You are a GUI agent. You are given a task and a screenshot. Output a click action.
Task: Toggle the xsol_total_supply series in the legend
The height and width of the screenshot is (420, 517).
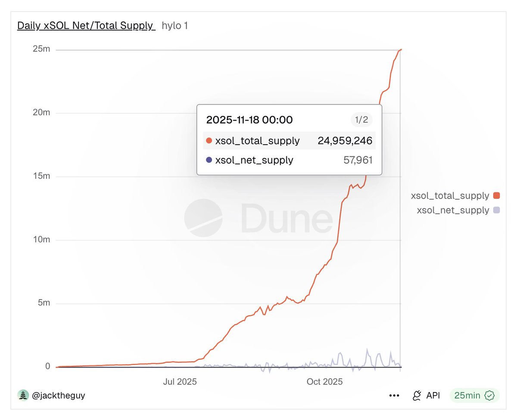click(x=455, y=196)
